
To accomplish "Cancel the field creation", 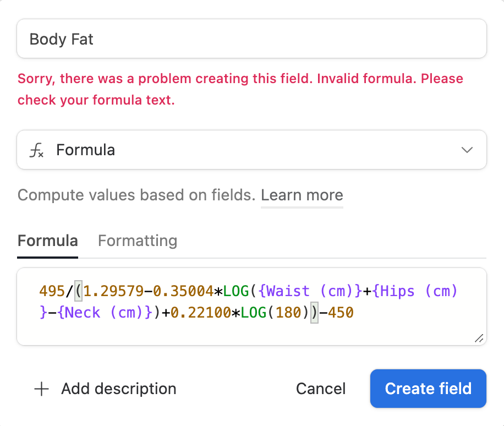I will (320, 389).
